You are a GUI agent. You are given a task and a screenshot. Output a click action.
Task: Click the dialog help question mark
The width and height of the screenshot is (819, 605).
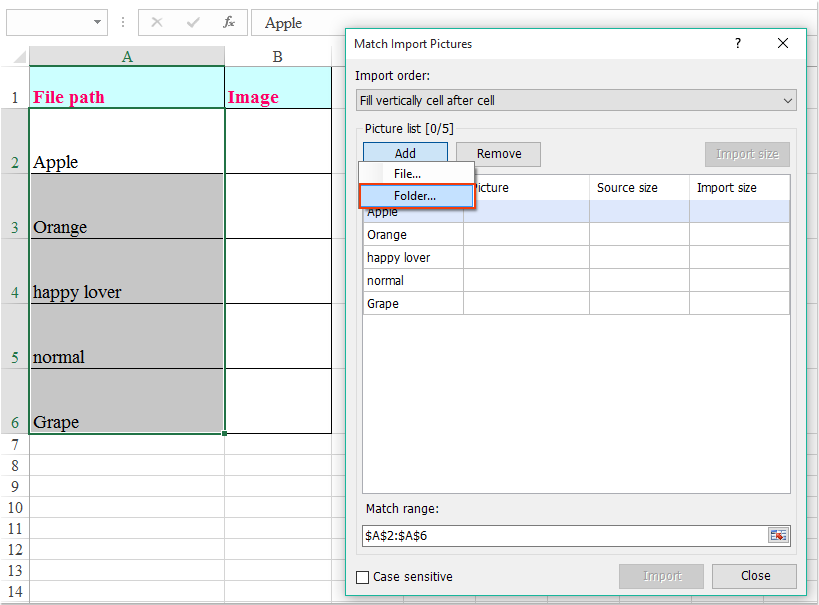[738, 43]
